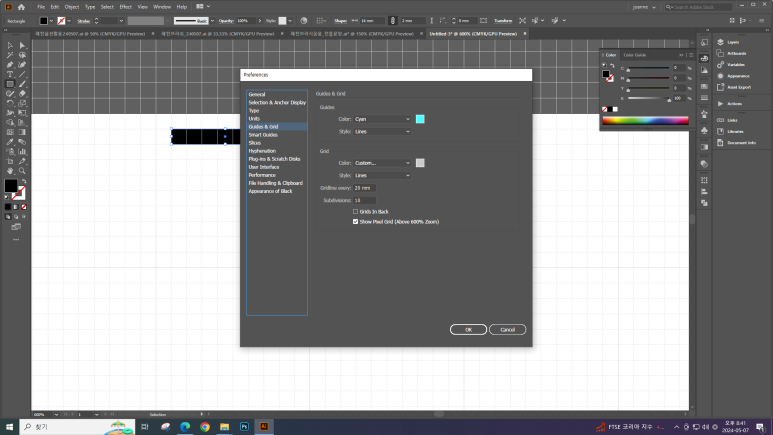This screenshot has height=435, width=773.
Task: Select Units in preferences list
Action: tap(254, 119)
